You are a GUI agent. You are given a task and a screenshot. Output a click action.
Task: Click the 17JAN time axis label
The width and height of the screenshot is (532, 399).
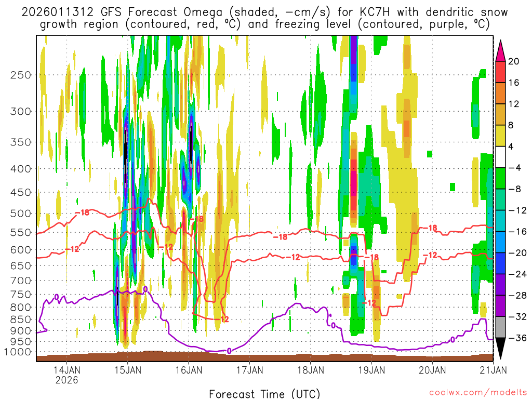coord(250,369)
